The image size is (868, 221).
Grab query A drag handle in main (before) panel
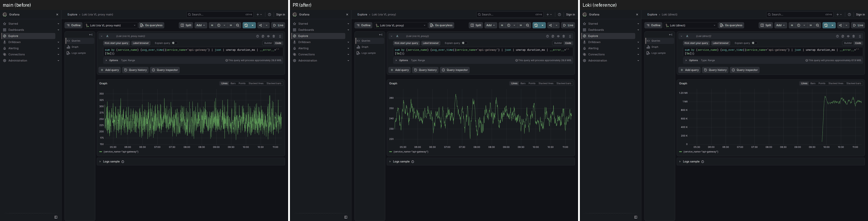click(x=280, y=36)
